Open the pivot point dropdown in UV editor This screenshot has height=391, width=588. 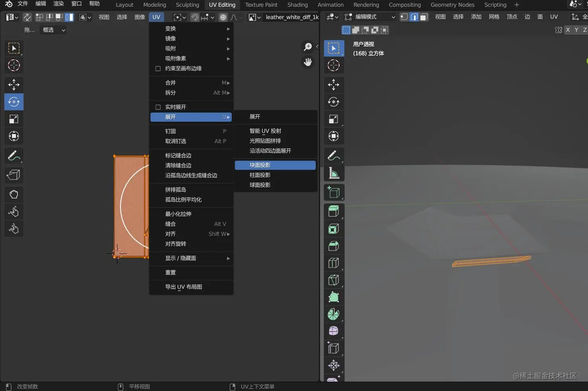(x=180, y=17)
